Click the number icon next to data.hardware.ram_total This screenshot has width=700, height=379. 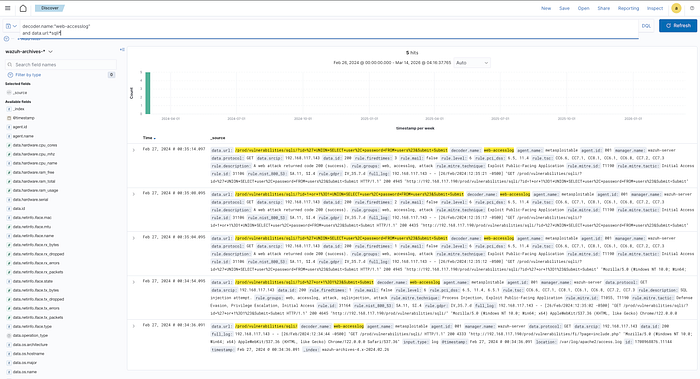click(x=9, y=181)
